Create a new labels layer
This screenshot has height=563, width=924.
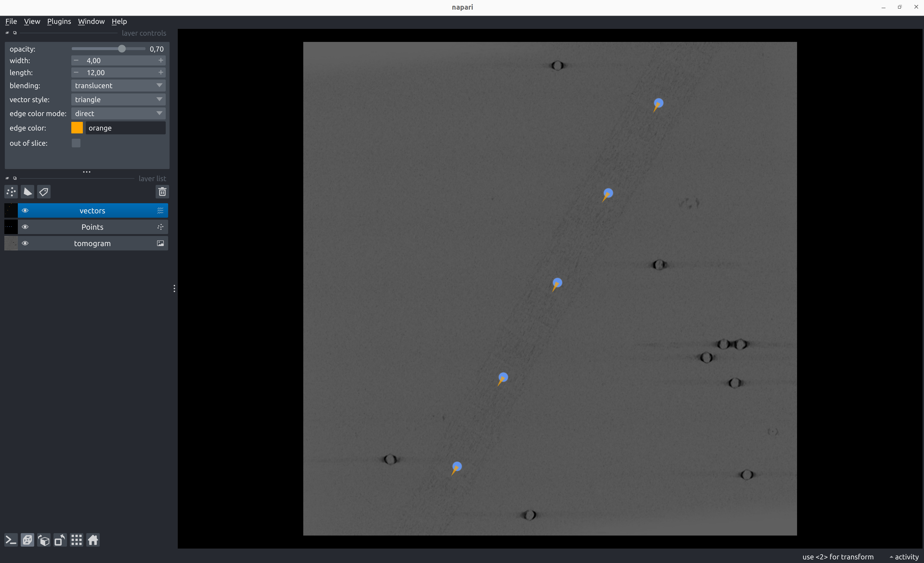tap(44, 192)
